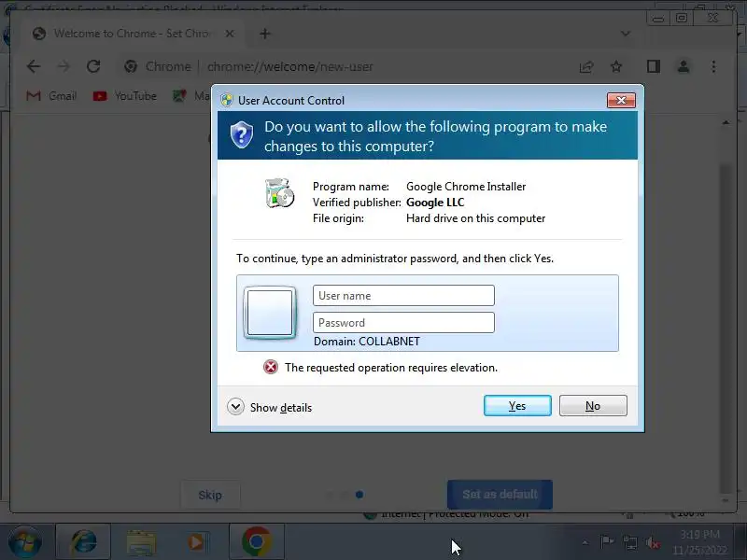
Task: Bookmark this tab with star icon
Action: tap(616, 66)
